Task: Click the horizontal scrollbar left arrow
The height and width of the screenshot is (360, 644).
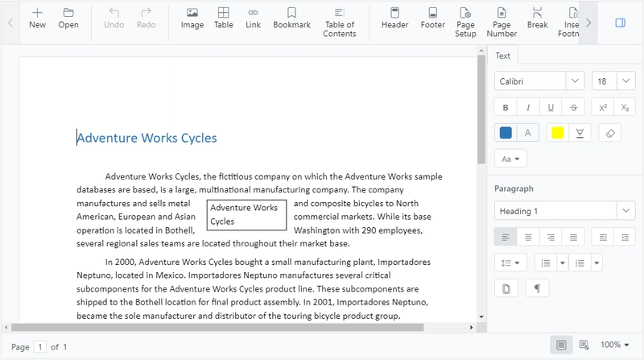Action: pyautogui.click(x=6, y=327)
